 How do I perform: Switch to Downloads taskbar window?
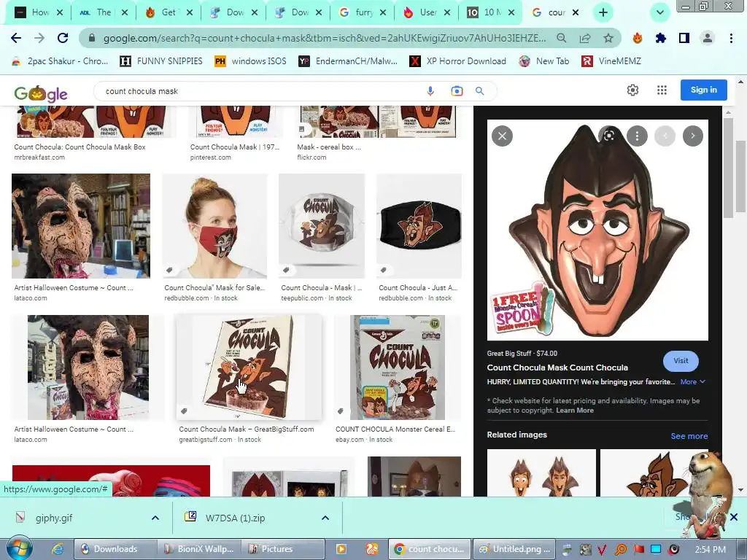click(116, 549)
